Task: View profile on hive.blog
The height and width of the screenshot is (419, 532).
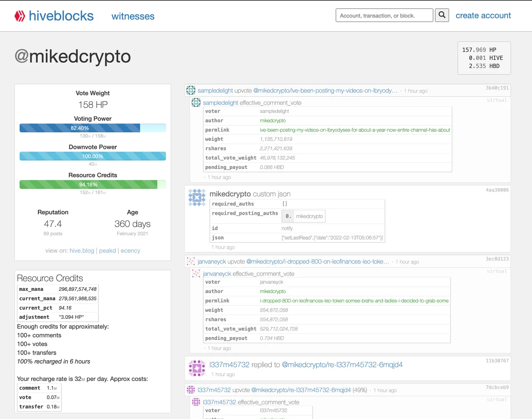Action: 82,250
